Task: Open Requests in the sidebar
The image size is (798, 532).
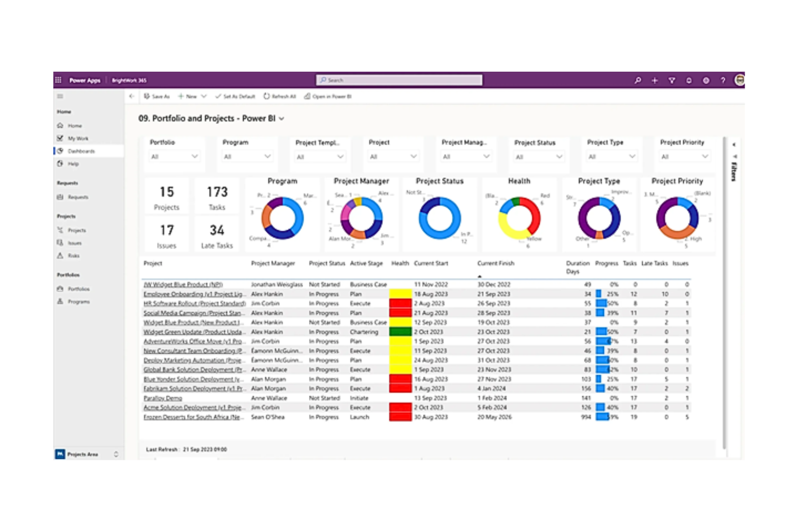Action: coord(78,197)
